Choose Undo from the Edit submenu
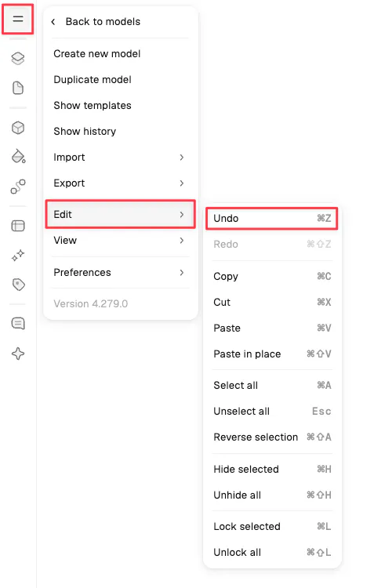 click(272, 218)
